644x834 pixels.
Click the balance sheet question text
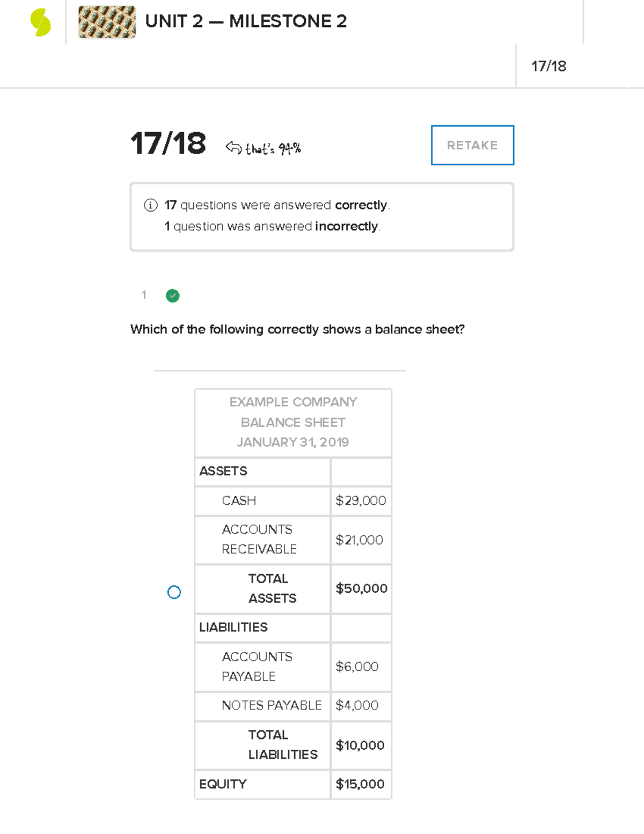click(297, 329)
